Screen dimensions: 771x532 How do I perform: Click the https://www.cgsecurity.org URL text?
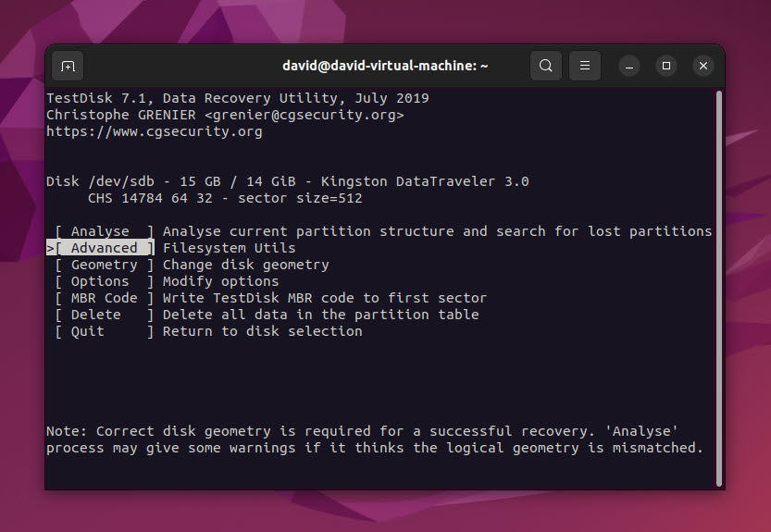point(155,131)
